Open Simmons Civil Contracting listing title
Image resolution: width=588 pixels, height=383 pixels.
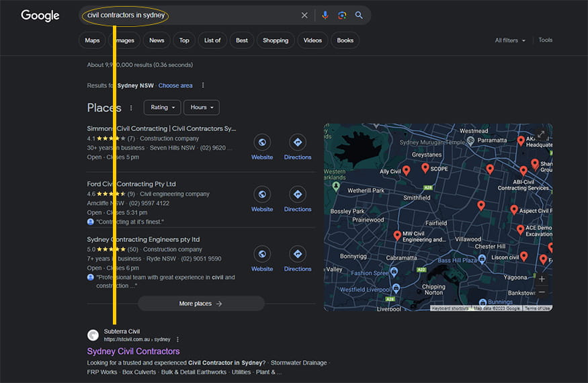161,128
